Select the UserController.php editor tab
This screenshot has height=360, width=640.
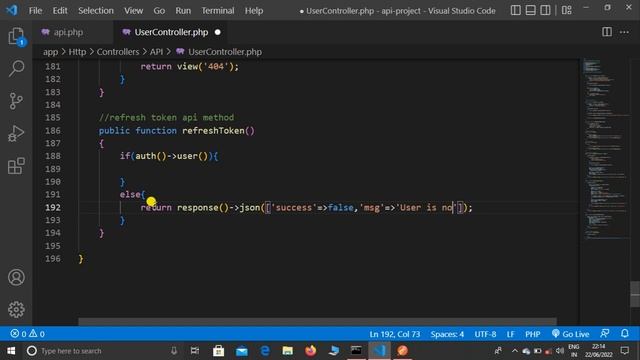pyautogui.click(x=171, y=32)
